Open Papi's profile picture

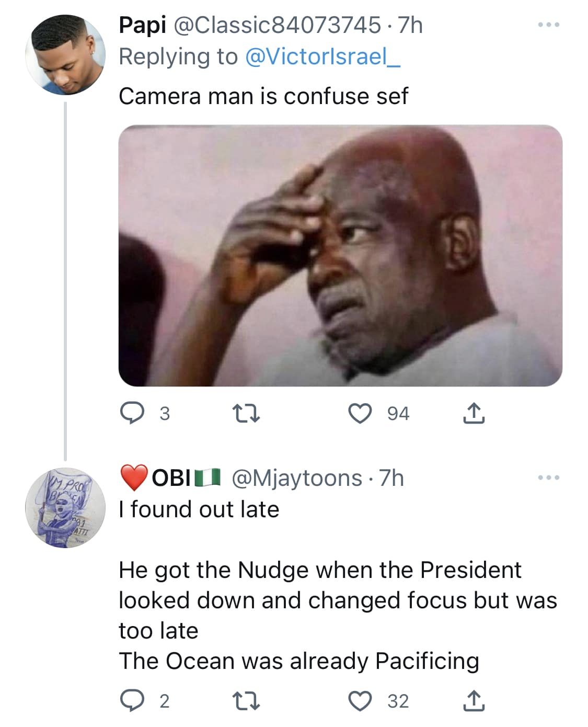[65, 55]
